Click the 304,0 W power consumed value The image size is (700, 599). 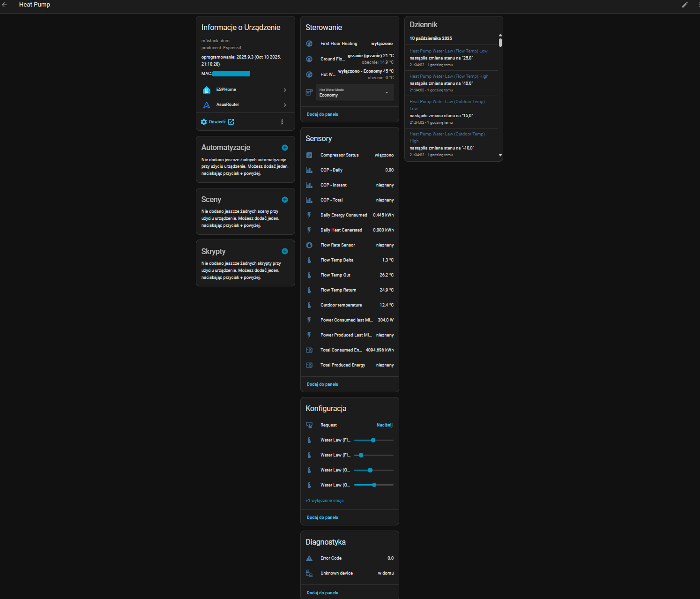point(386,320)
